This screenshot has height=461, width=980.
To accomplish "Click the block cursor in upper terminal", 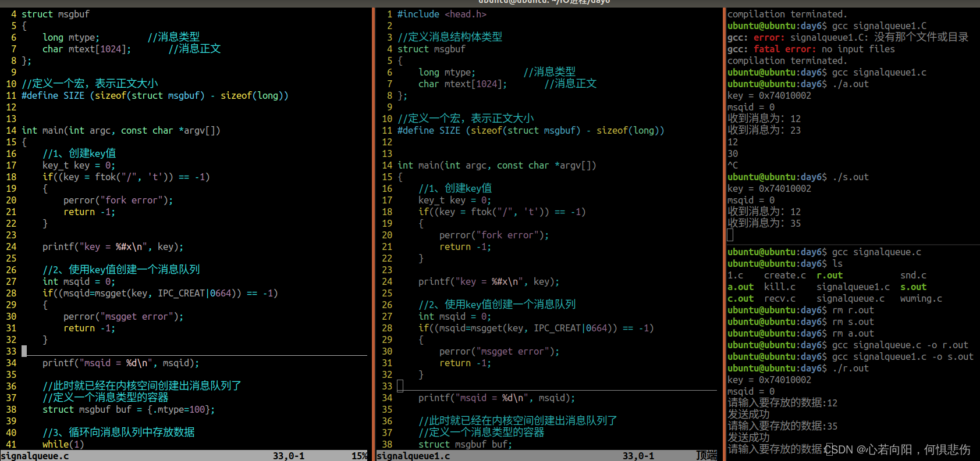I will (730, 235).
